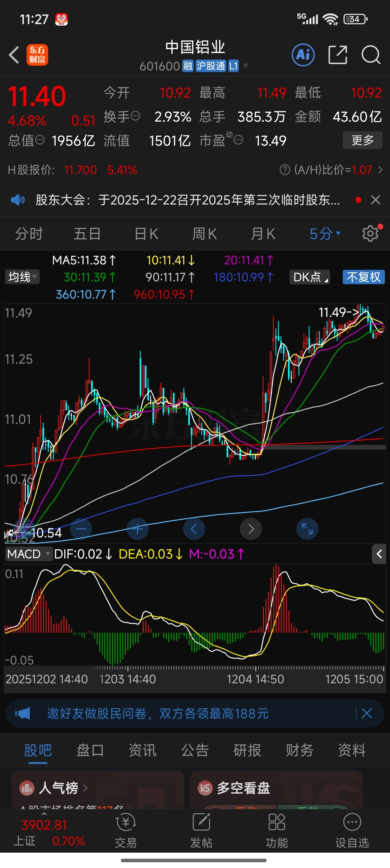Tap the 11.49 high price marker
This screenshot has height=868, width=390.
pyautogui.click(x=338, y=312)
